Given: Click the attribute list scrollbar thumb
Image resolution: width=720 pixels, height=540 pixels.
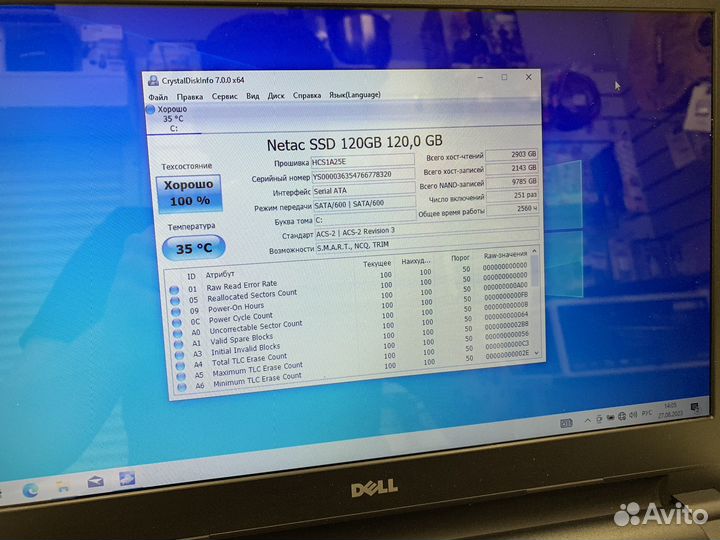Looking at the screenshot, I should (x=535, y=270).
